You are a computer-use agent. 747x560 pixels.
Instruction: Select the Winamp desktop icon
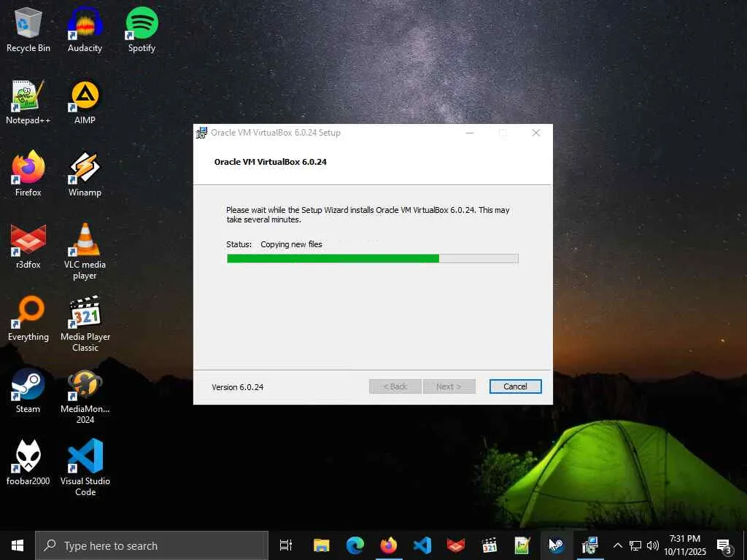[85, 174]
